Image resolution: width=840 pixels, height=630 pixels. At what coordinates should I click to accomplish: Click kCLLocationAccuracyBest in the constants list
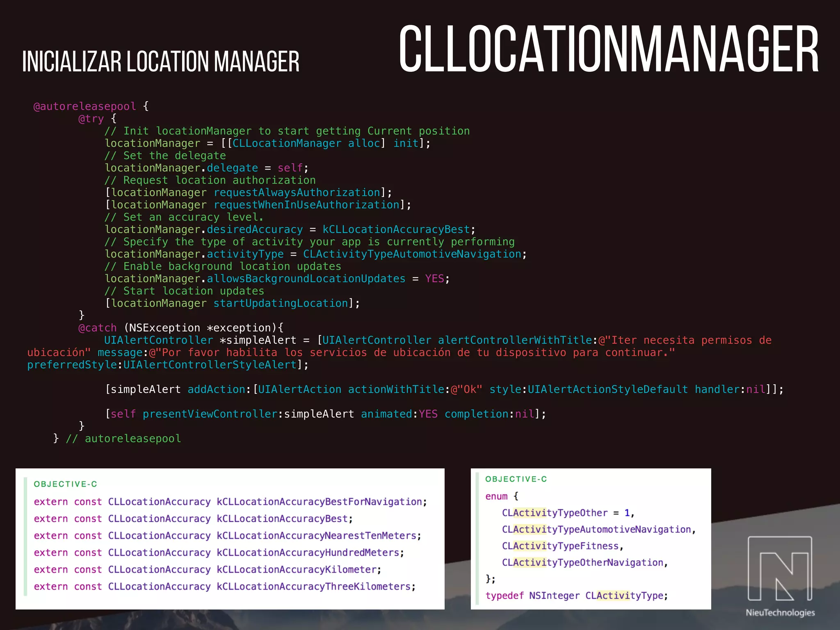282,519
